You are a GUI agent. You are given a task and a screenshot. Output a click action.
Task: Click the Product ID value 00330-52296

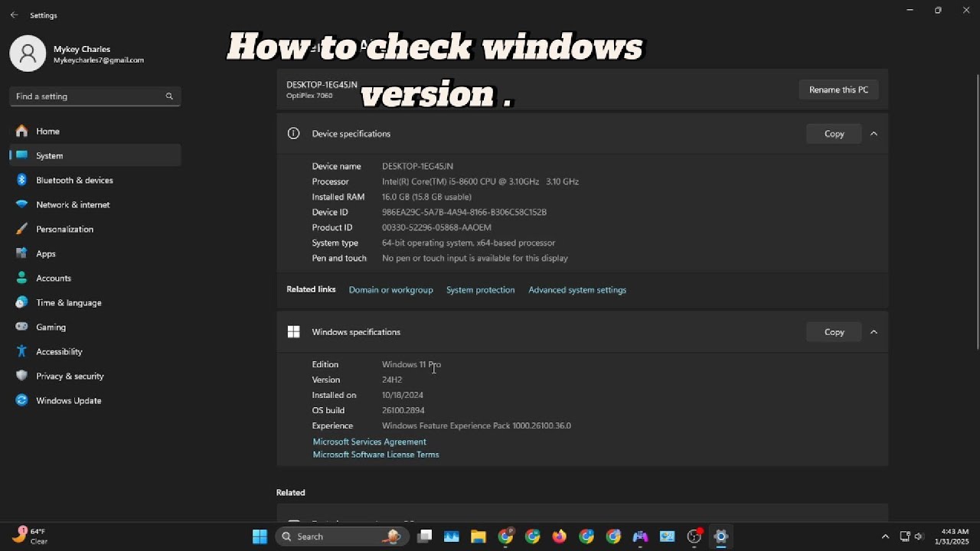pos(436,227)
